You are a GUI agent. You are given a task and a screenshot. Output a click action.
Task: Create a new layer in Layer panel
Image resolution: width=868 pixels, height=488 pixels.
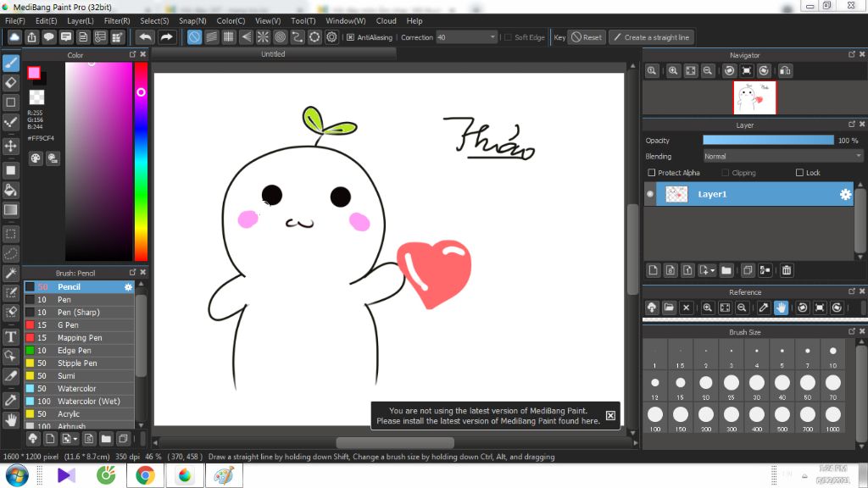tap(654, 270)
